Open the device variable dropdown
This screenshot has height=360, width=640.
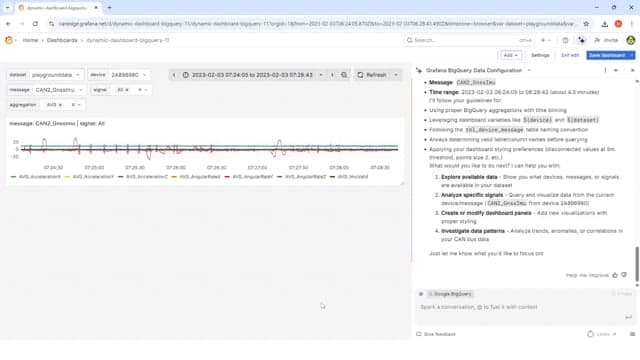coord(129,75)
